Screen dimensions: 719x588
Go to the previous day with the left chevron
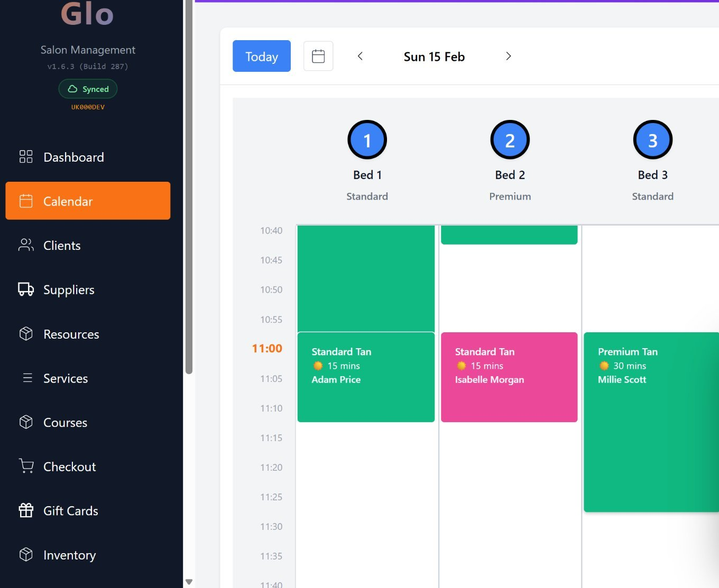360,56
